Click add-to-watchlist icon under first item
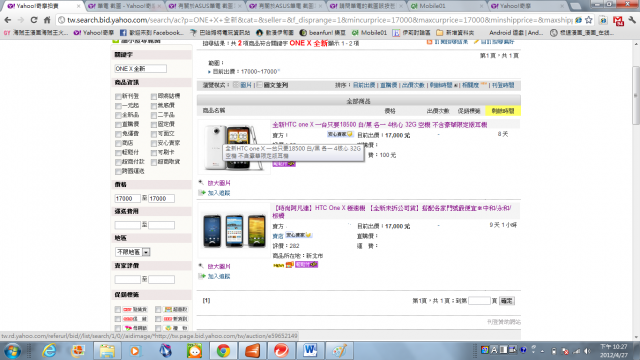Image resolution: width=640 pixels, height=360 pixels. (x=202, y=193)
